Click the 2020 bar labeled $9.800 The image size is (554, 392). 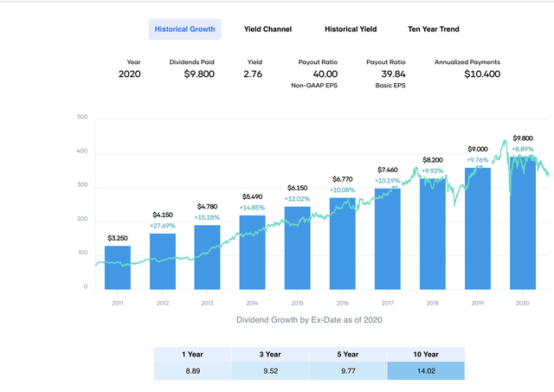click(523, 223)
